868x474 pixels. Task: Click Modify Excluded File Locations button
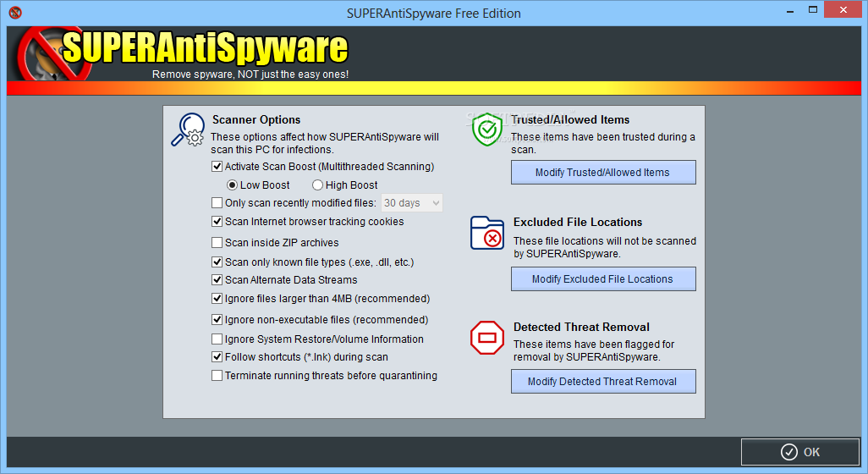(603, 279)
